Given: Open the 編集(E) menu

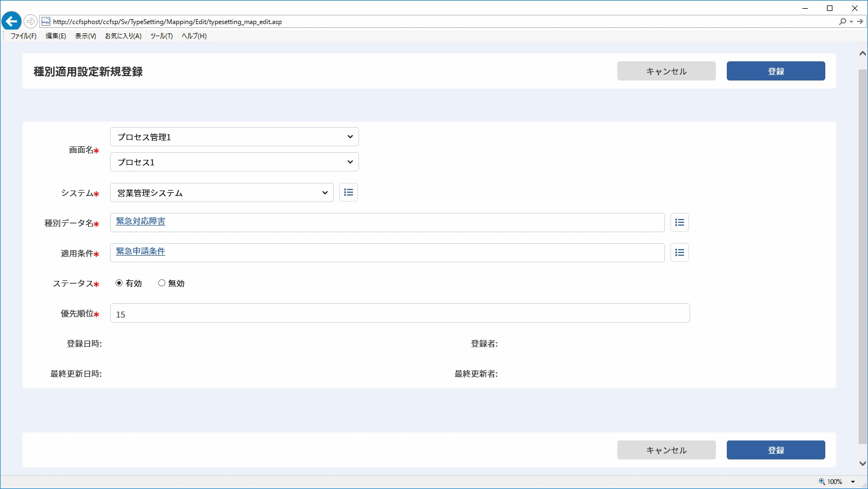Looking at the screenshot, I should [56, 36].
